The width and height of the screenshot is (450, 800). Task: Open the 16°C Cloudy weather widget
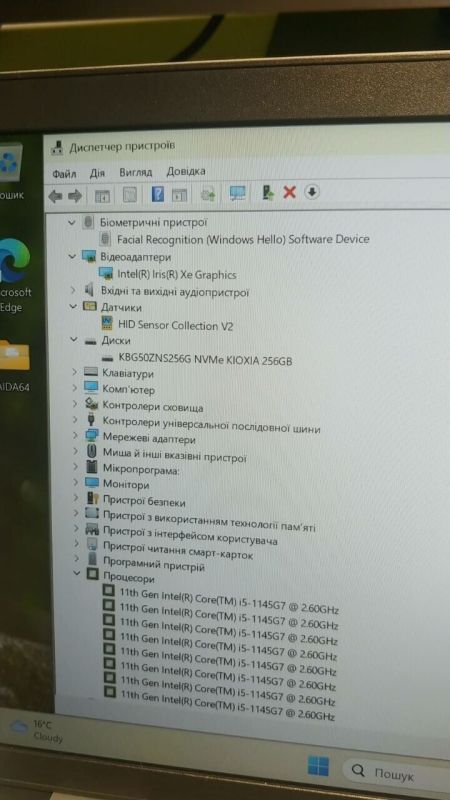click(37, 730)
